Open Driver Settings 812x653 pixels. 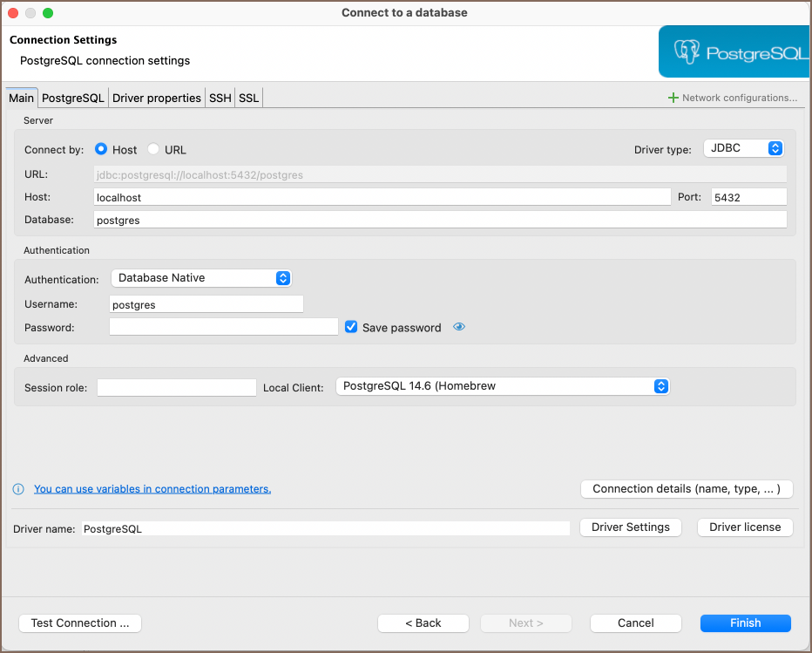pos(630,527)
